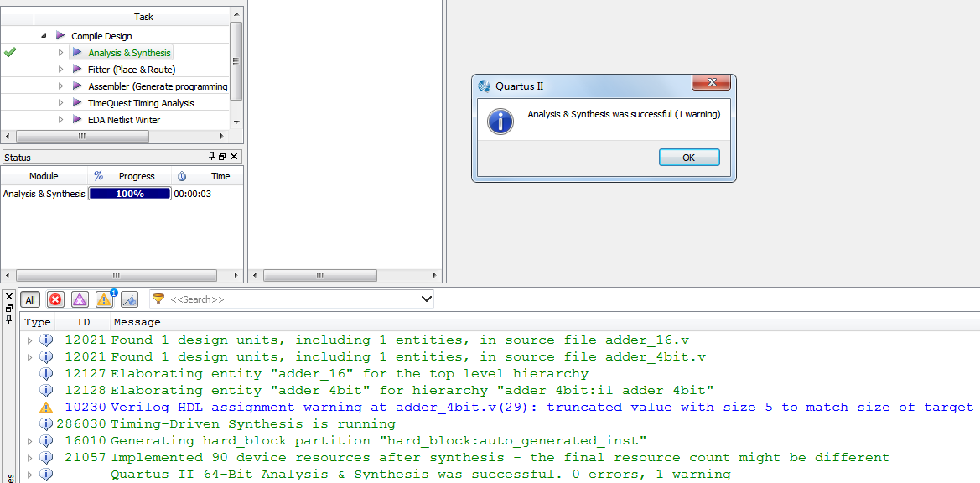The width and height of the screenshot is (980, 483).
Task: Select the Analysis & Synthesis task row
Action: point(129,53)
